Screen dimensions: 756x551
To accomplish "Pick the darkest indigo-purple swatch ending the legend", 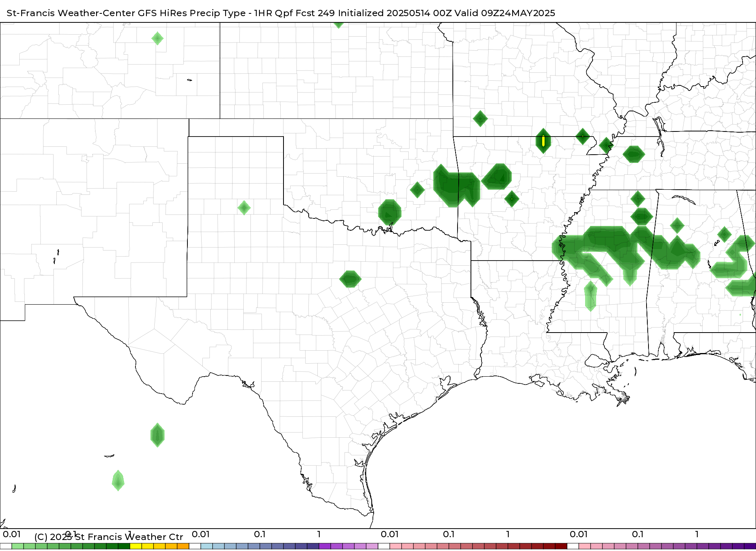I will pyautogui.click(x=750, y=546).
